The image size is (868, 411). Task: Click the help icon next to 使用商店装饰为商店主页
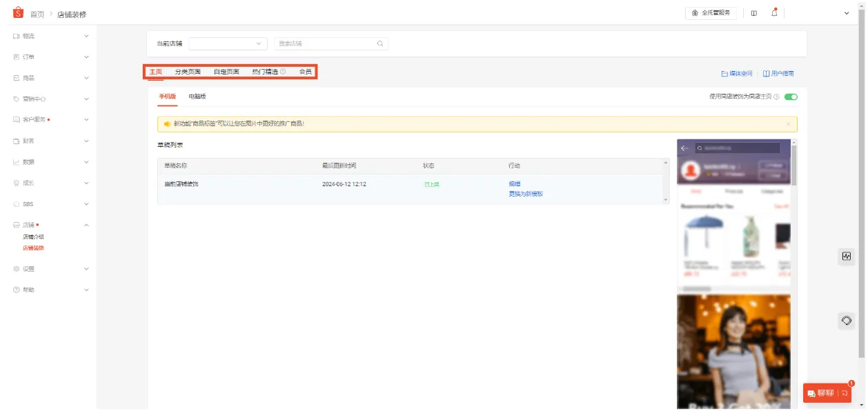[x=777, y=97]
